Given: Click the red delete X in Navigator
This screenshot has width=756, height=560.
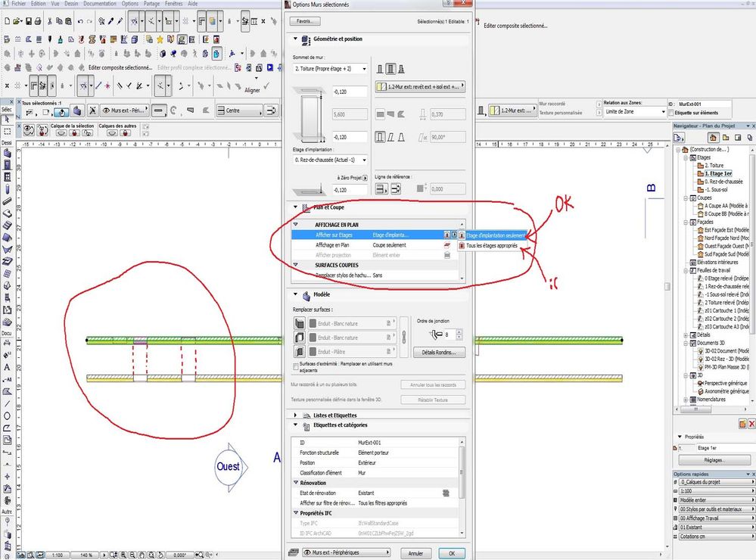Looking at the screenshot, I should (x=751, y=424).
